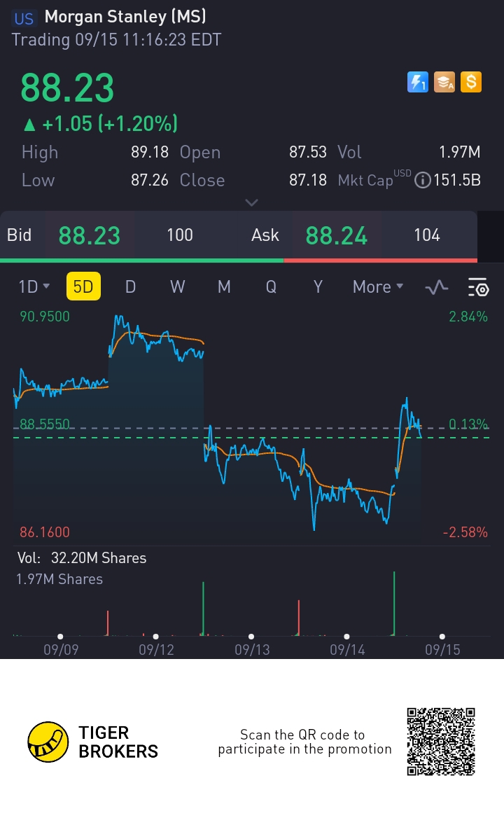Screen dimensions: 504x825
Task: Switch to the W weekly chart tab
Action: (x=177, y=286)
